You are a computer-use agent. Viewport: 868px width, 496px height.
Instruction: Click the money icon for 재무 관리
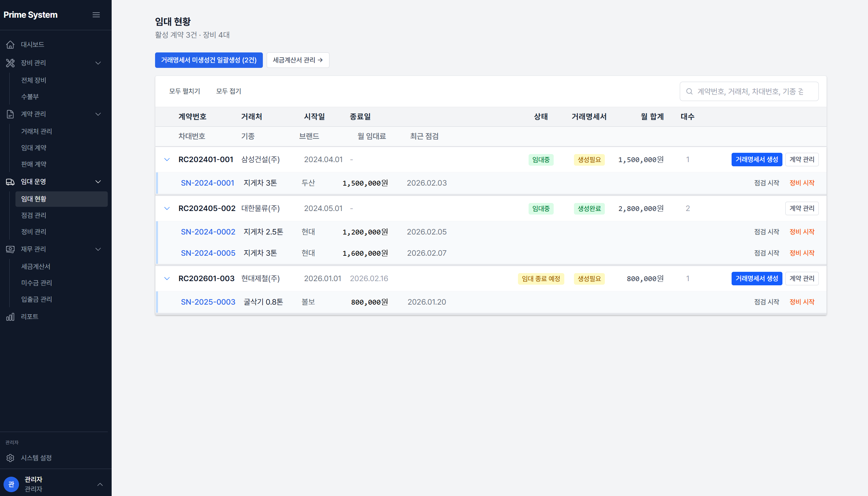[10, 249]
